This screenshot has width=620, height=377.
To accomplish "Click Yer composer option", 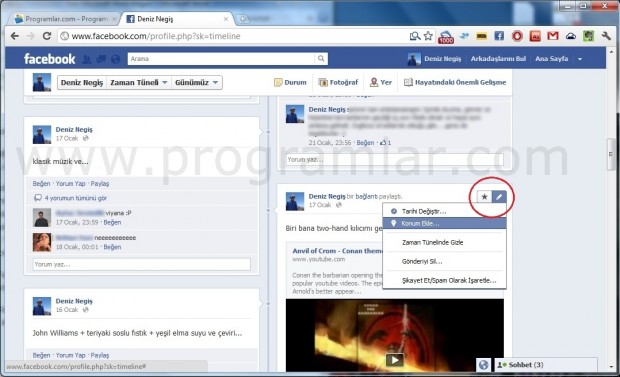I will (x=381, y=82).
